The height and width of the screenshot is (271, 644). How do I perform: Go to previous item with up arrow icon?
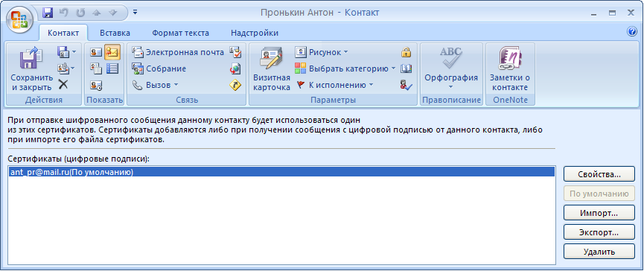(97, 13)
